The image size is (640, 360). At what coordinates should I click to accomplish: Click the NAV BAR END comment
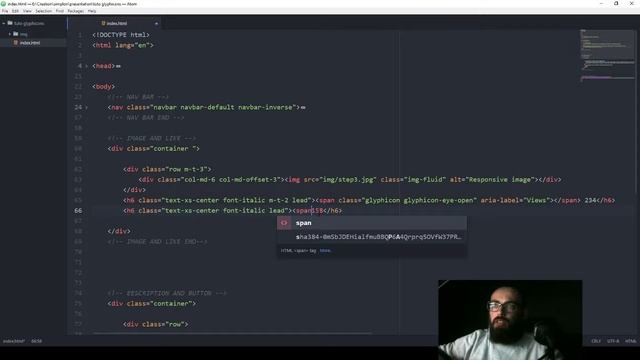click(x=146, y=118)
